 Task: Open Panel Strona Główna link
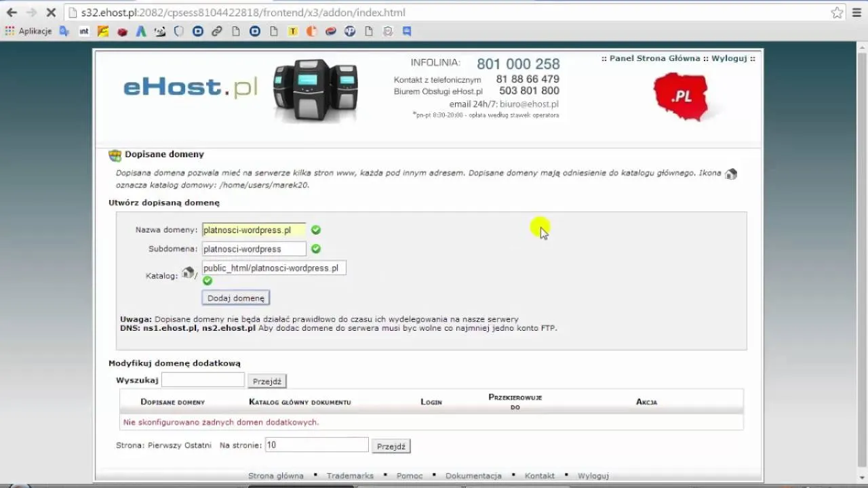[654, 58]
